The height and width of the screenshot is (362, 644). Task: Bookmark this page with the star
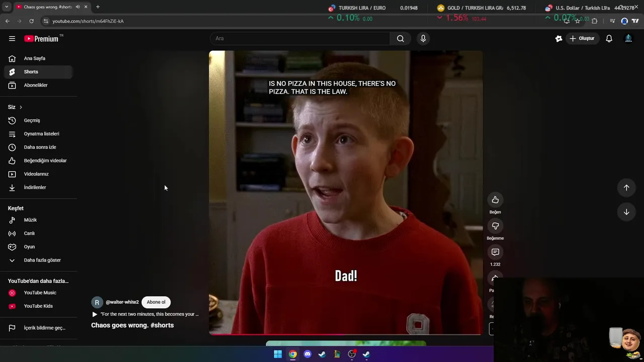pos(578,21)
